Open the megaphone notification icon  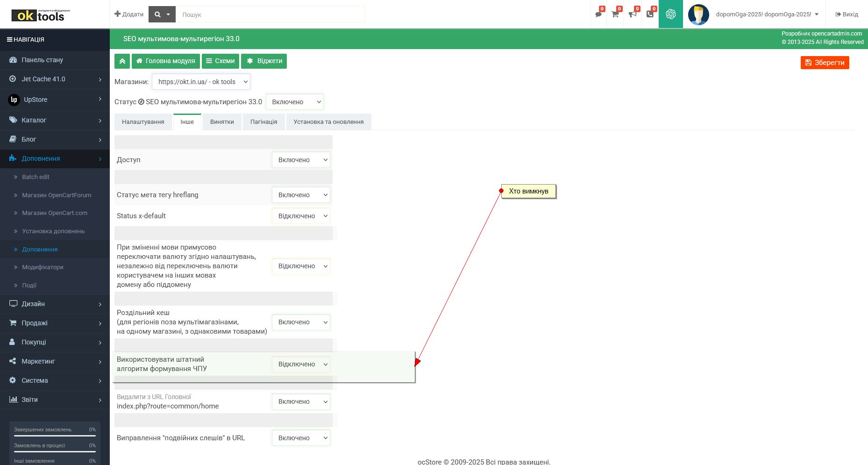coord(633,14)
